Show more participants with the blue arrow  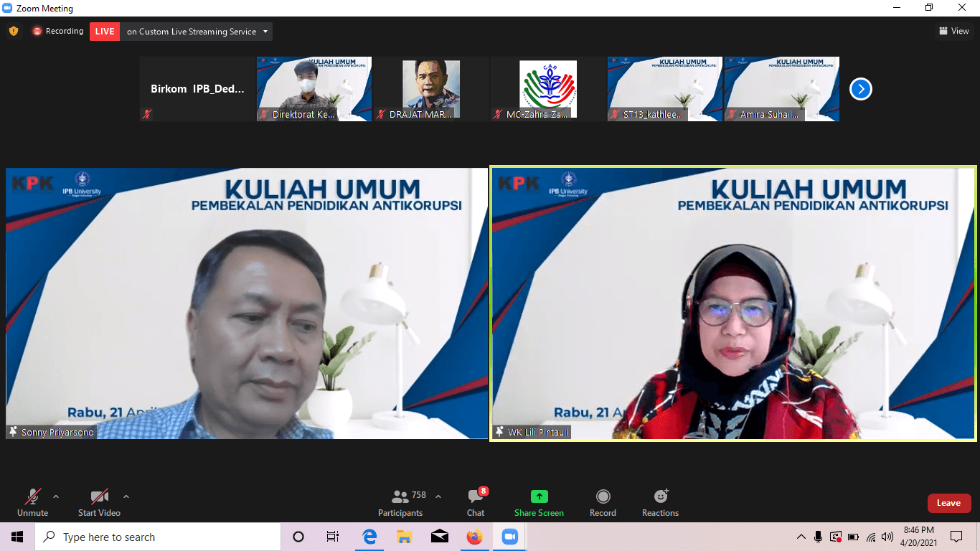click(x=860, y=88)
